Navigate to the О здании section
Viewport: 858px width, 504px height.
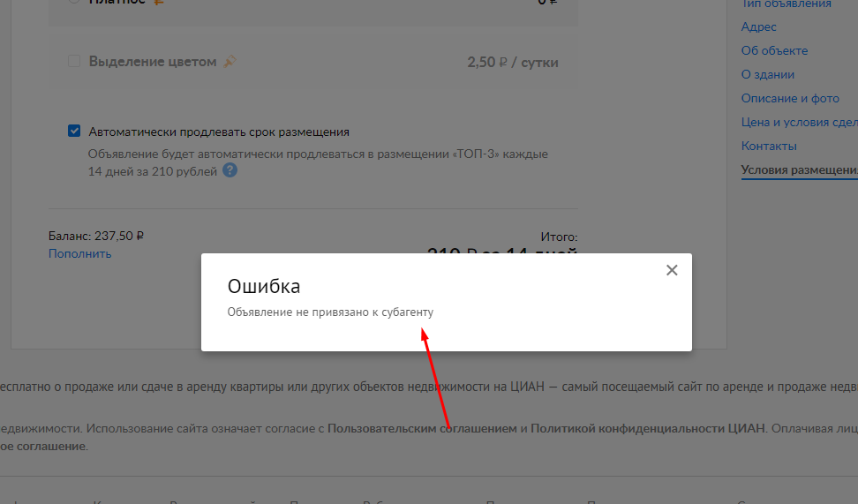[768, 74]
